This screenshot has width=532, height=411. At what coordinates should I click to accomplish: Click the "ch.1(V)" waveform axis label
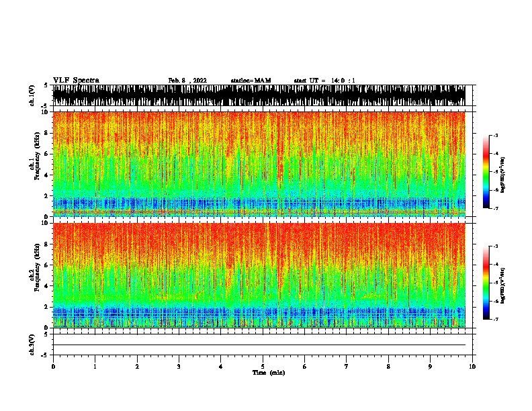(32, 95)
